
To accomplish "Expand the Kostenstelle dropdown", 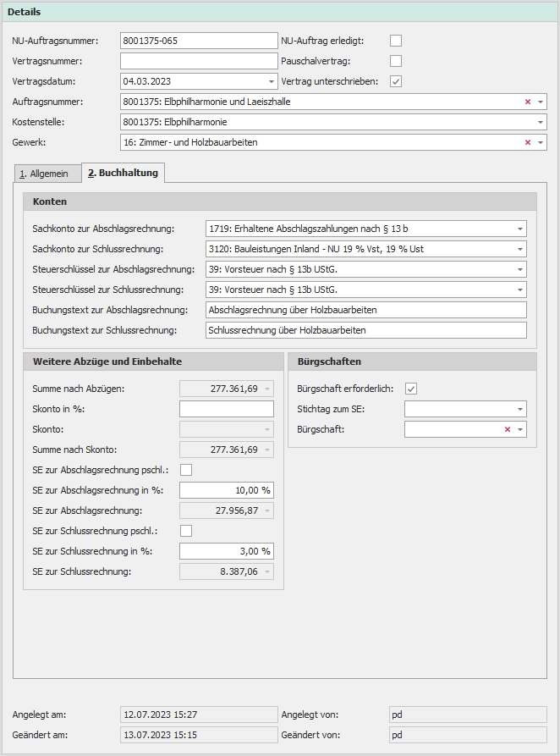I will (541, 122).
